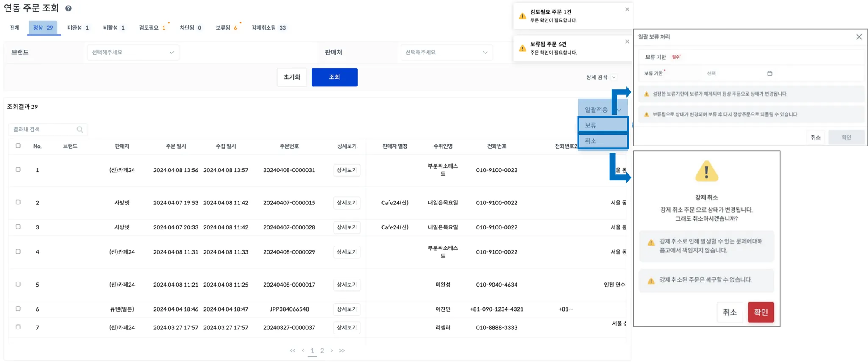This screenshot has width=868, height=362.
Task: Go to page 2 of results
Action: point(322,351)
